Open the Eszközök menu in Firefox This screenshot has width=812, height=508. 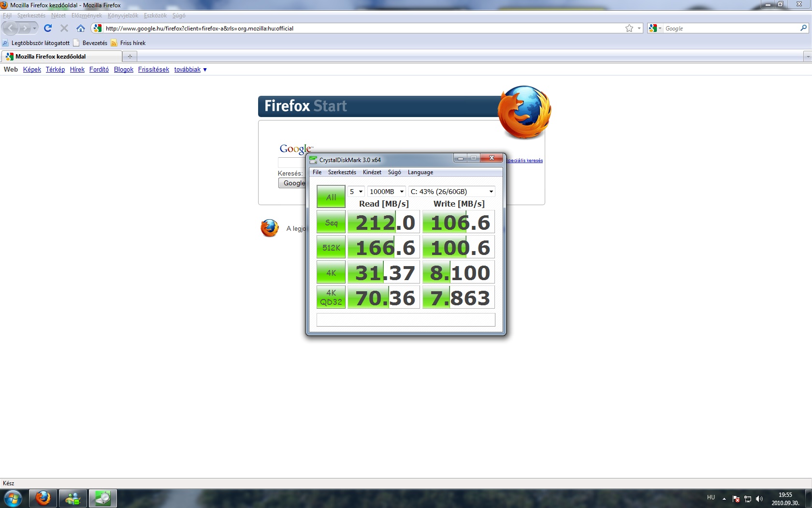pyautogui.click(x=155, y=15)
